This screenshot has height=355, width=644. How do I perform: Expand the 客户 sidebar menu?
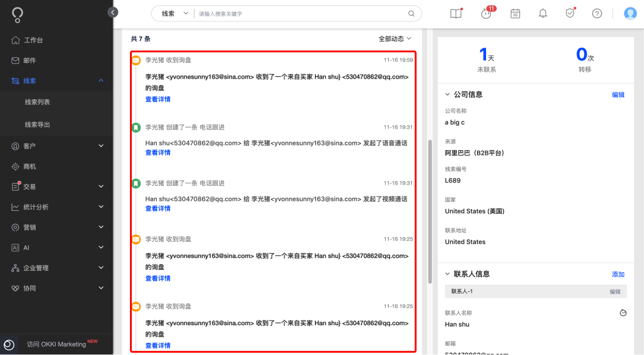(57, 146)
